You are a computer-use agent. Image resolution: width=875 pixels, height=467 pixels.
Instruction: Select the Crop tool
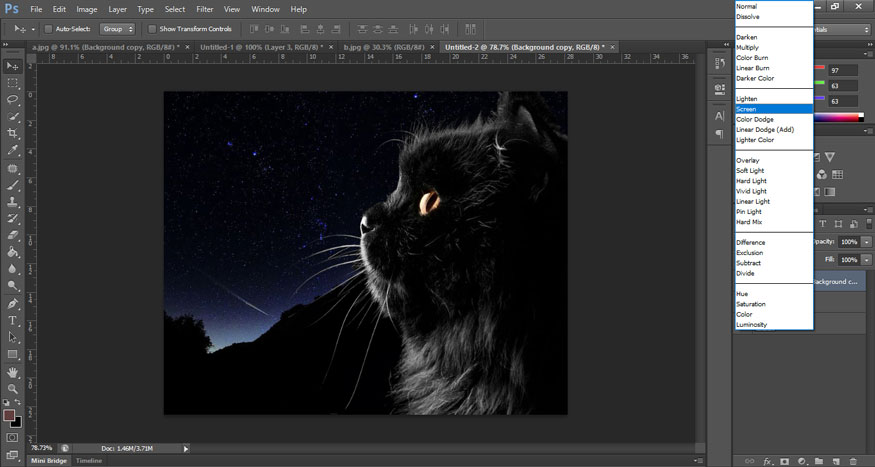[12, 133]
